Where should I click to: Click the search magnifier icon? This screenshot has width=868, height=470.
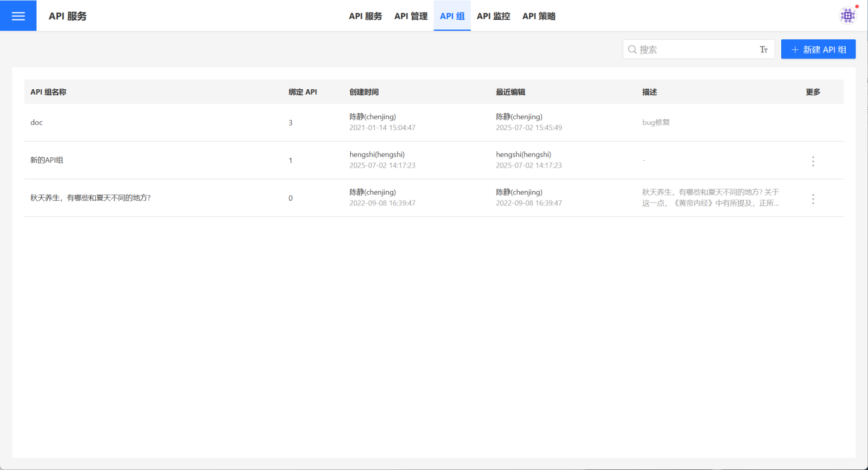click(x=632, y=49)
